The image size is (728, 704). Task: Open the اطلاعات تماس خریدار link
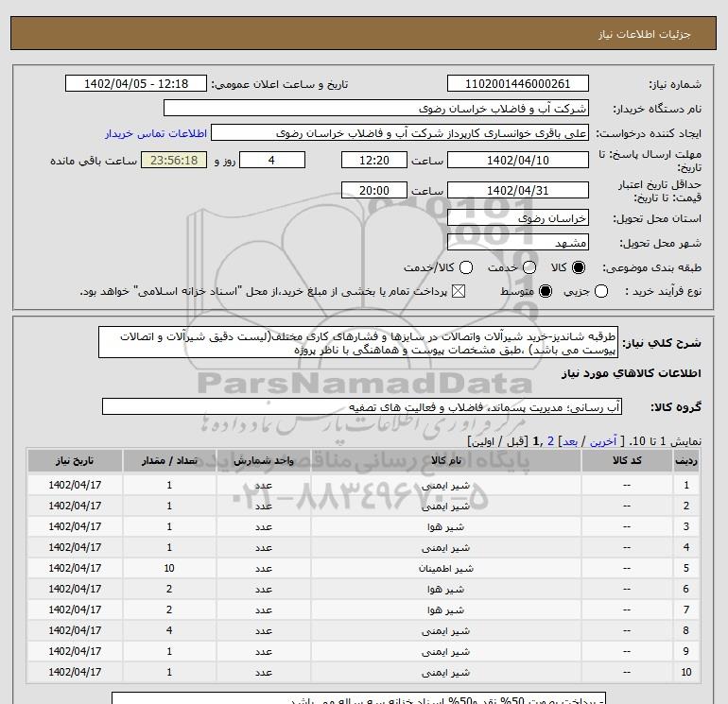pos(156,133)
